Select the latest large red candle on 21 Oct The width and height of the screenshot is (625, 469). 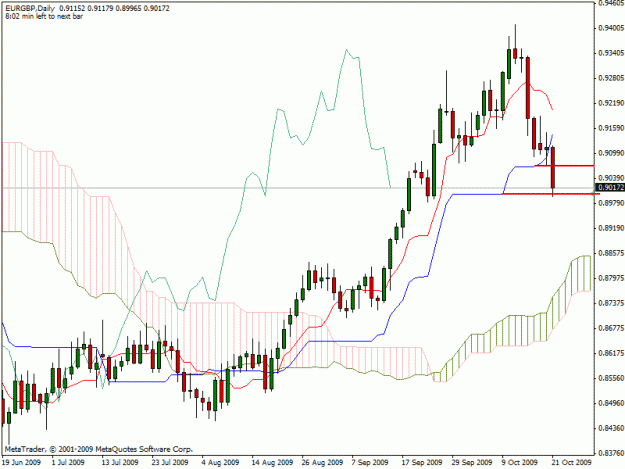coord(553,167)
